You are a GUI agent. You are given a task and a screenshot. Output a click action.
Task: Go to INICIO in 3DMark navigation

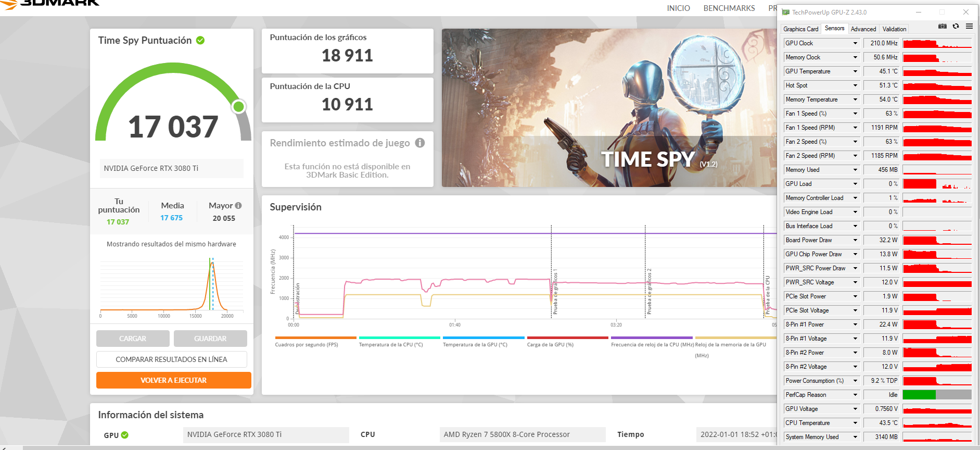[x=679, y=8]
